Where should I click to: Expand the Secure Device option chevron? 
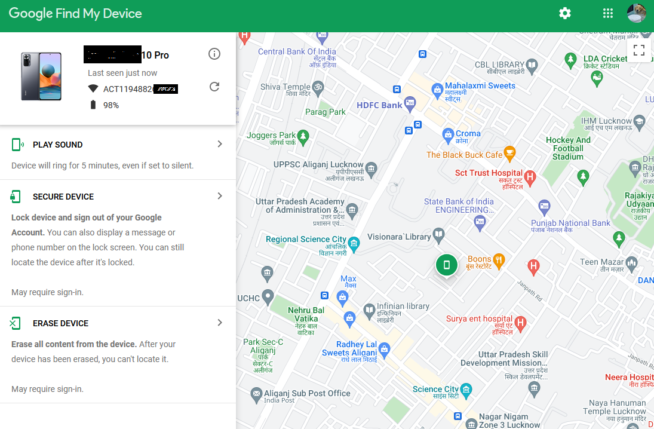coord(220,196)
